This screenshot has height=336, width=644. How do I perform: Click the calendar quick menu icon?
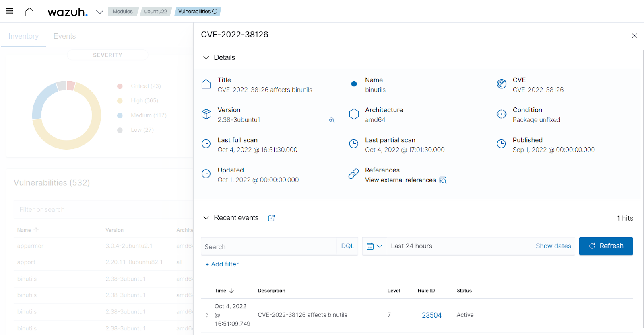pos(374,246)
